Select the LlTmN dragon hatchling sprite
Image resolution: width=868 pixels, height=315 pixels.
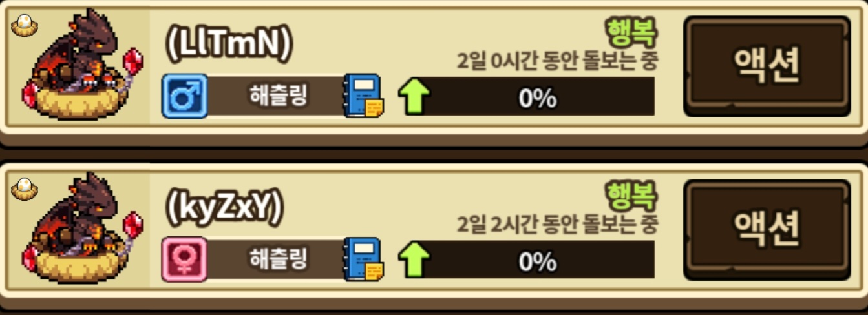[83, 66]
